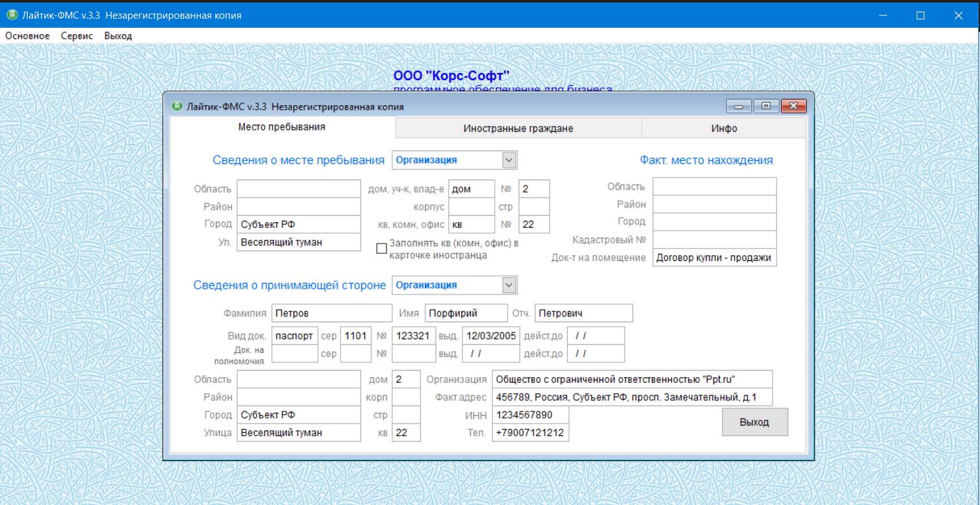This screenshot has width=980, height=505.
Task: Click the inner dialog's green app icon
Action: 178,107
